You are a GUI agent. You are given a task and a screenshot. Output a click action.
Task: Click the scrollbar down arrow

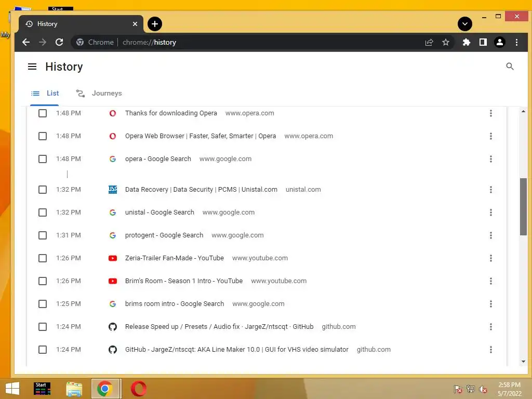tap(523, 362)
